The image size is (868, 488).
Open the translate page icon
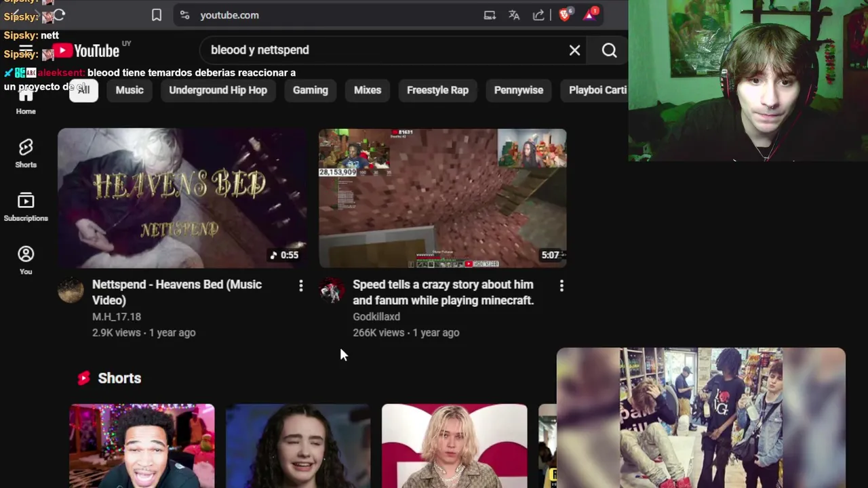[514, 15]
